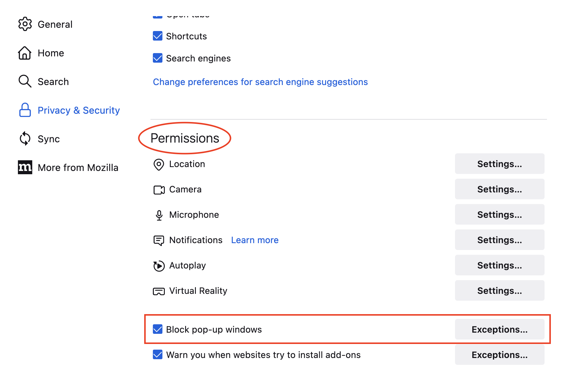Open Notifications Settings button

coord(499,240)
